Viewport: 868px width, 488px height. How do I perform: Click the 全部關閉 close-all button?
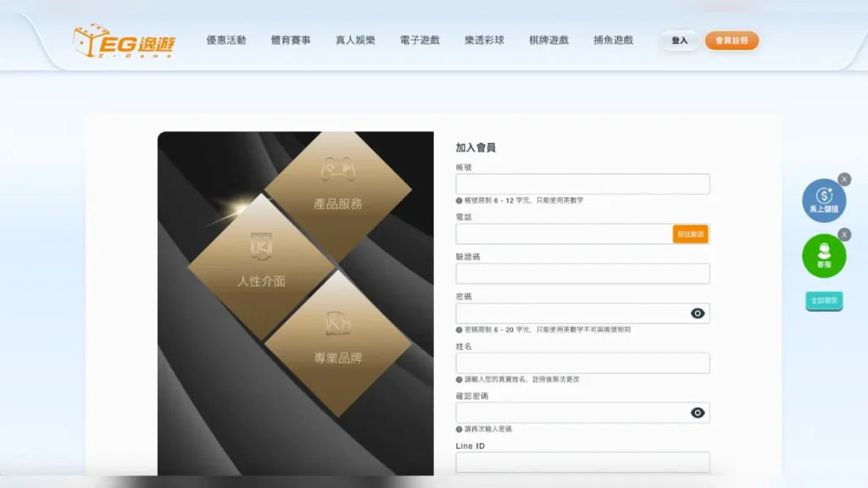[823, 301]
